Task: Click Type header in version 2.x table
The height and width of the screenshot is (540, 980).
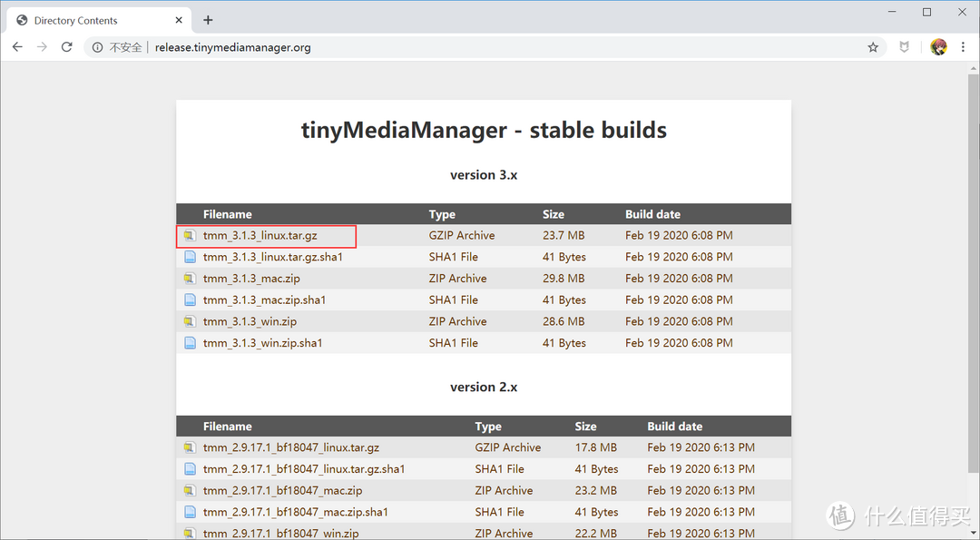Action: pyautogui.click(x=488, y=427)
